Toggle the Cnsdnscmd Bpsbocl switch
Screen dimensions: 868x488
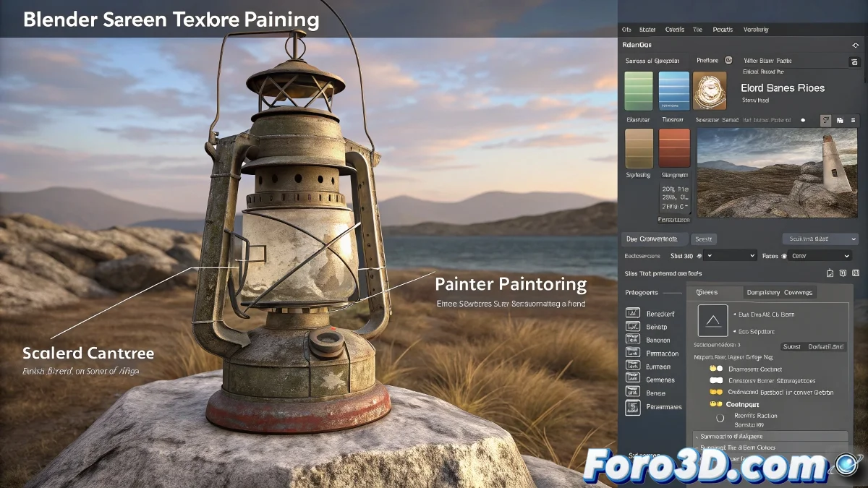[716, 392]
